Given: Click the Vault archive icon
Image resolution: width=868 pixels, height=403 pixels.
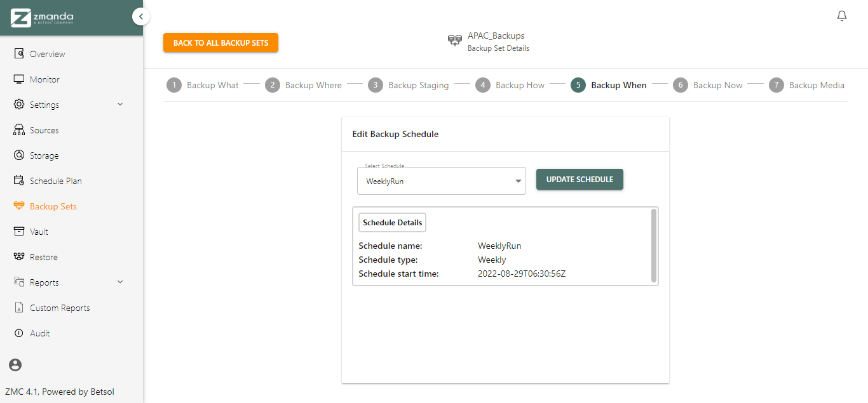Looking at the screenshot, I should [19, 232].
